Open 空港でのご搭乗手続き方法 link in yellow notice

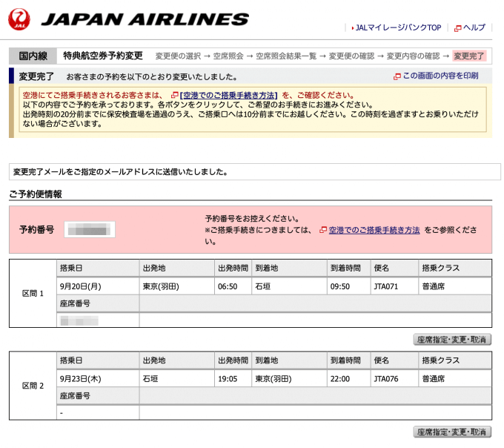pos(228,96)
